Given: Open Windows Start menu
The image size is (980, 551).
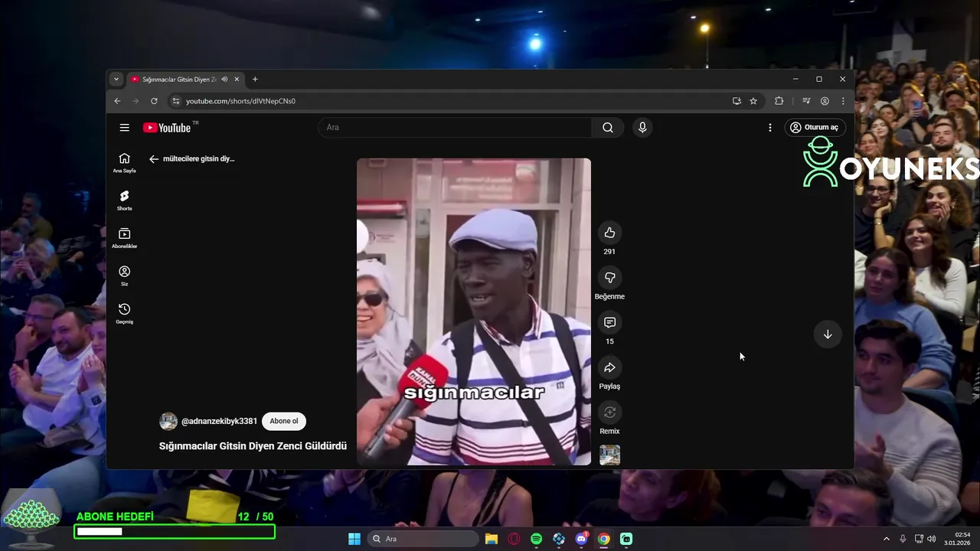Looking at the screenshot, I should pos(354,539).
